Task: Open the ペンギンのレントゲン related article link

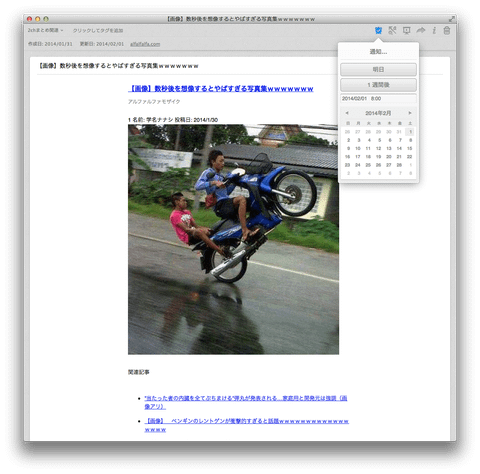Action: click(x=247, y=425)
